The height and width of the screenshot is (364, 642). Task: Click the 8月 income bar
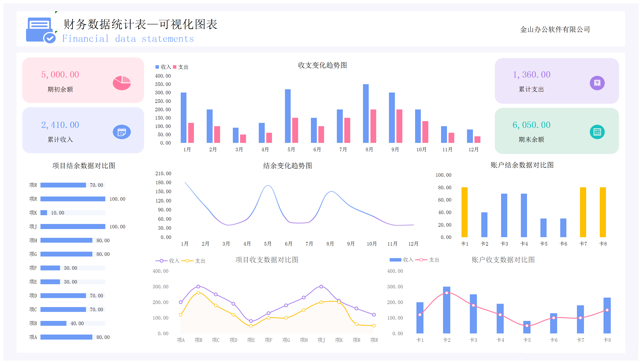click(365, 114)
